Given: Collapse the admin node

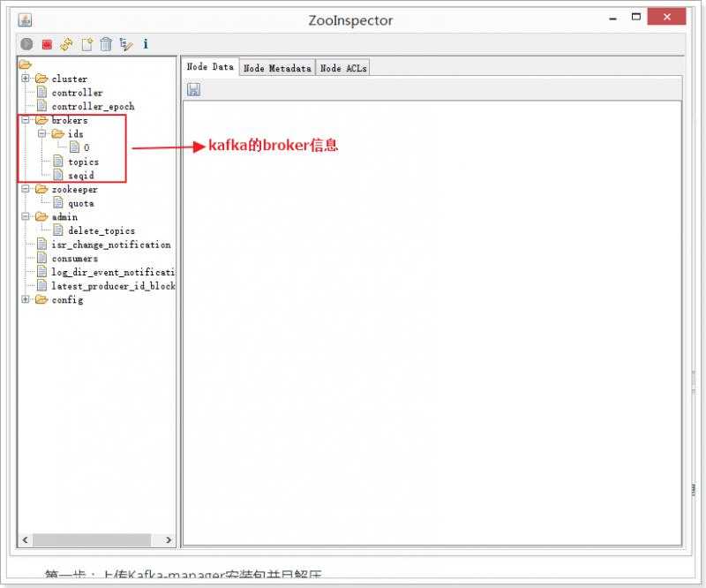Looking at the screenshot, I should pyautogui.click(x=26, y=216).
